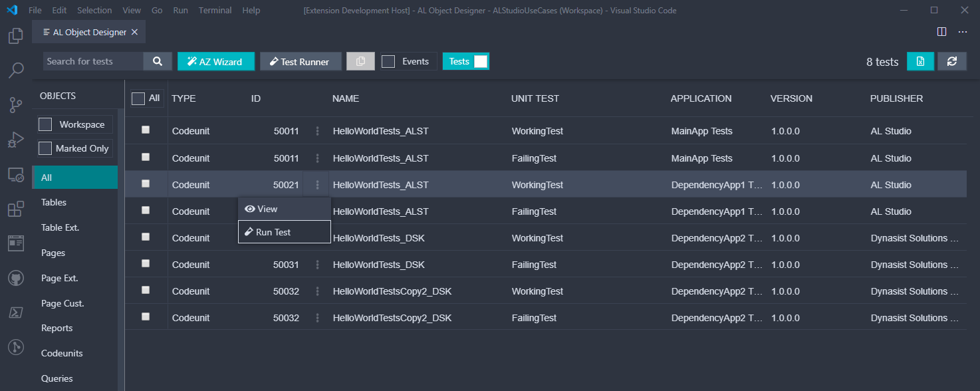Screen dimensions: 980x391
Task: Choose View from the context menu
Action: pos(285,209)
